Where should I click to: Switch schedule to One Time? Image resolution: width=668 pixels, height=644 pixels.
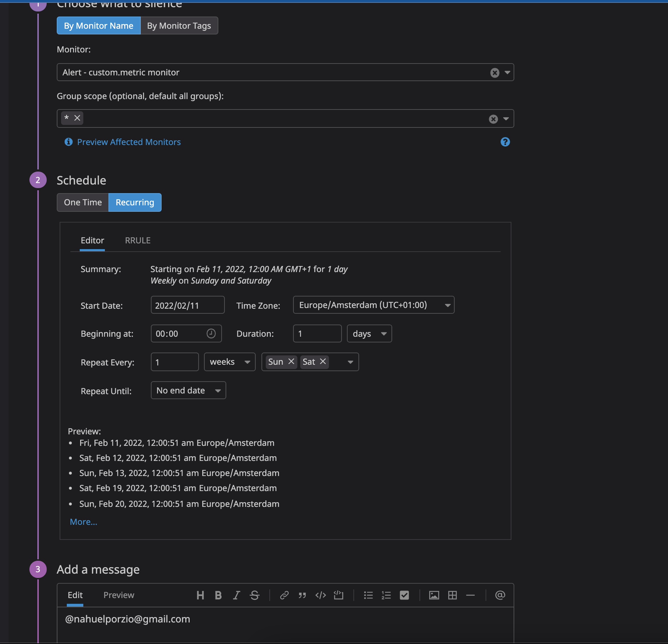click(83, 202)
